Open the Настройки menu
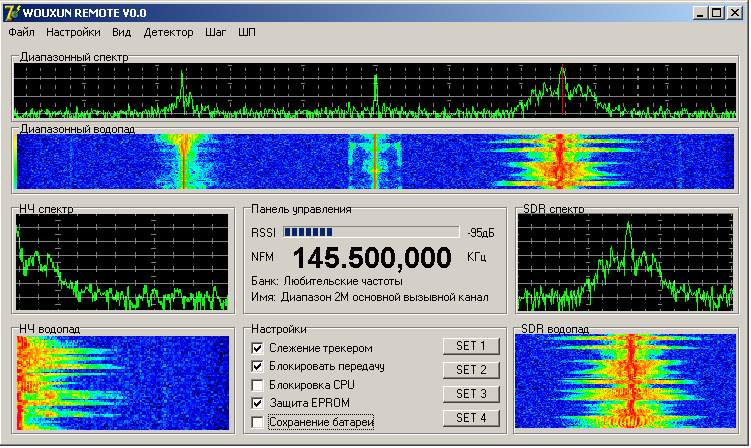This screenshot has height=448, width=751. click(x=73, y=33)
